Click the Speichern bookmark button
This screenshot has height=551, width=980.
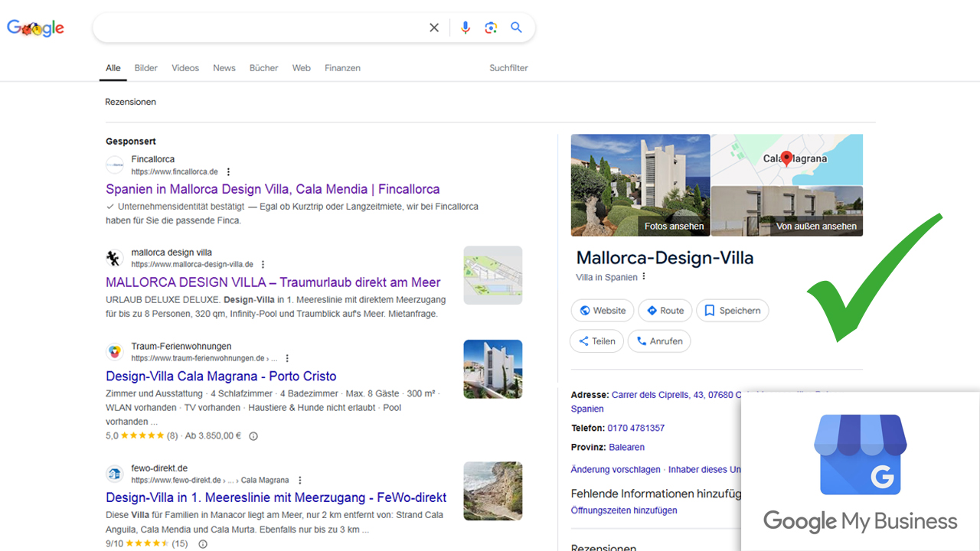(x=732, y=311)
